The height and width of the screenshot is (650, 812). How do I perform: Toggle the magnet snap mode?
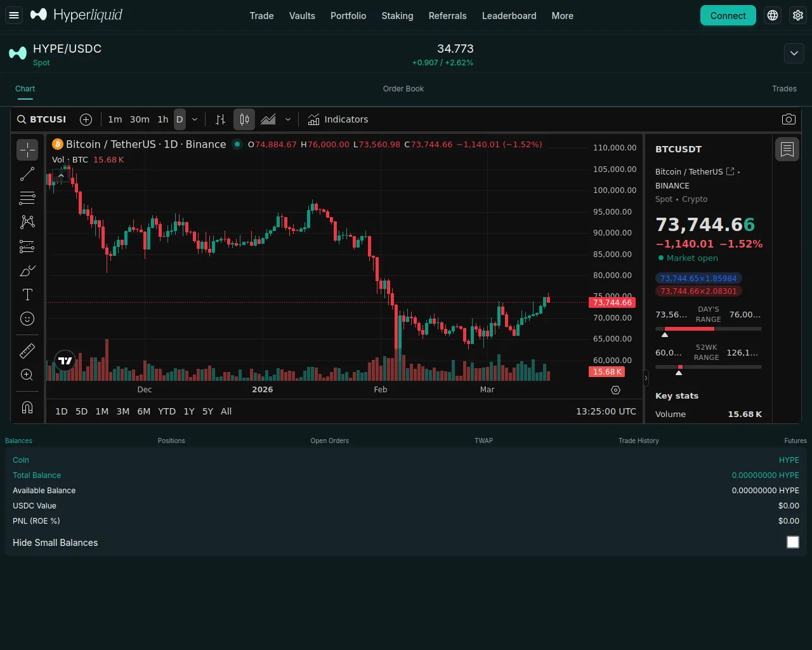27,408
